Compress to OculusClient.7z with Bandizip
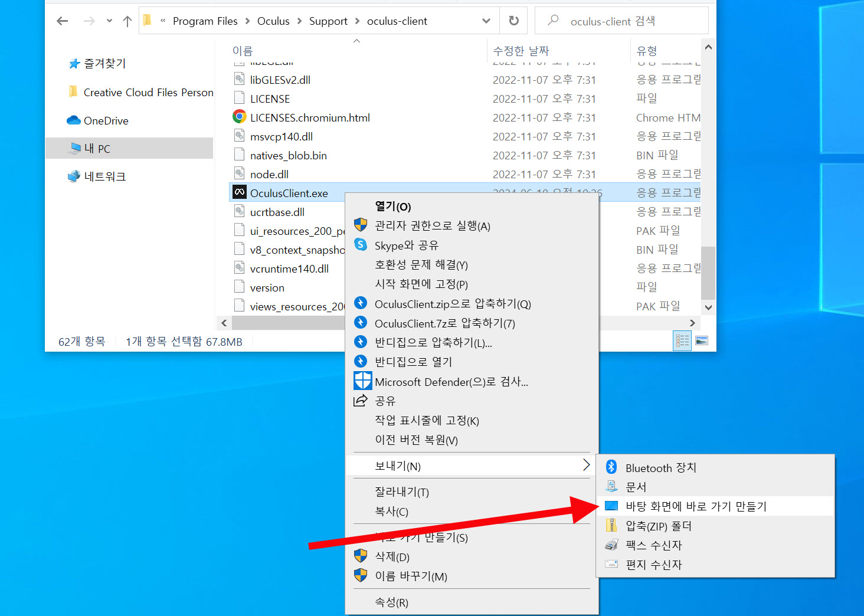Screen dimensions: 864x616 click(472, 323)
